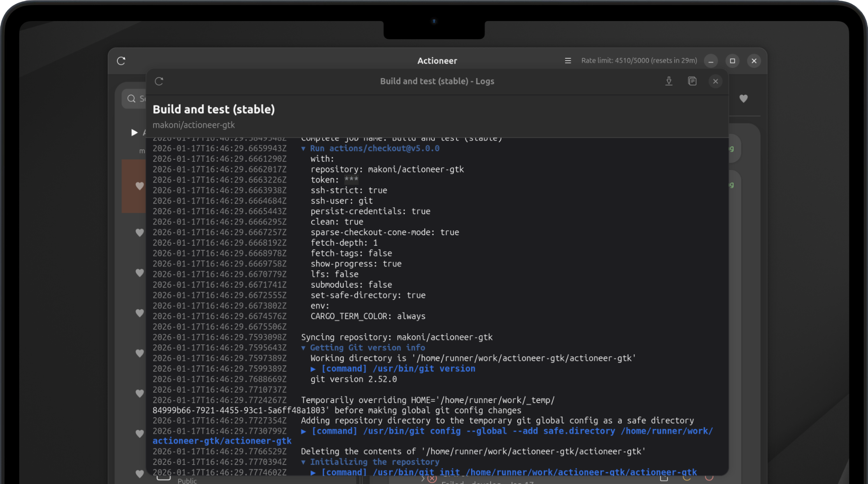The width and height of the screenshot is (868, 484).
Task: Unfavorite the repository next to its thumbnail
Action: 140,186
